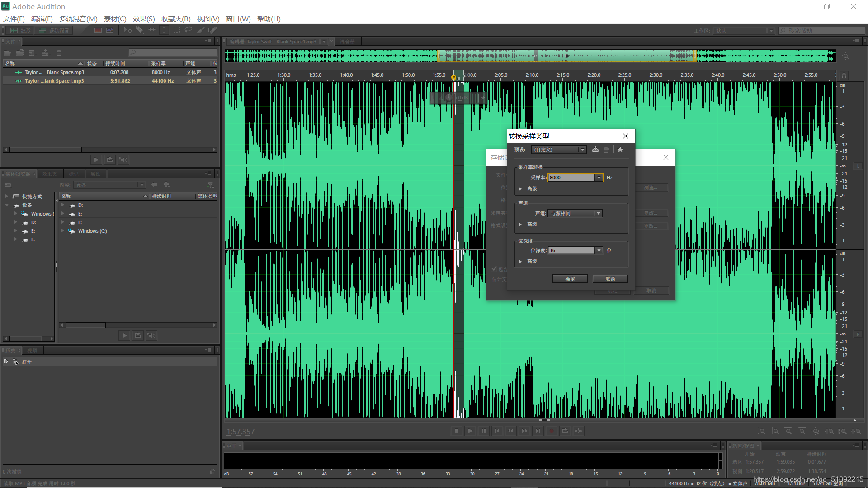Toggle the Waveform view button
The width and height of the screenshot is (868, 488).
(x=20, y=30)
